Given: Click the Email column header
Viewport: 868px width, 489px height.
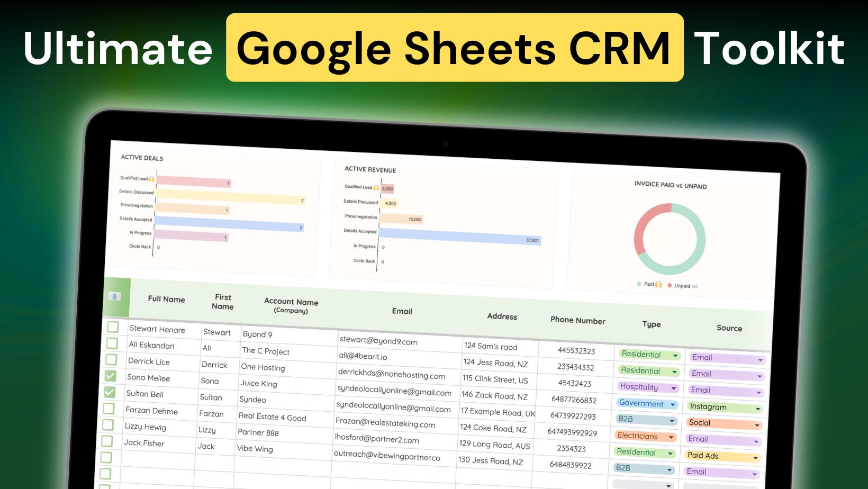Looking at the screenshot, I should (402, 311).
